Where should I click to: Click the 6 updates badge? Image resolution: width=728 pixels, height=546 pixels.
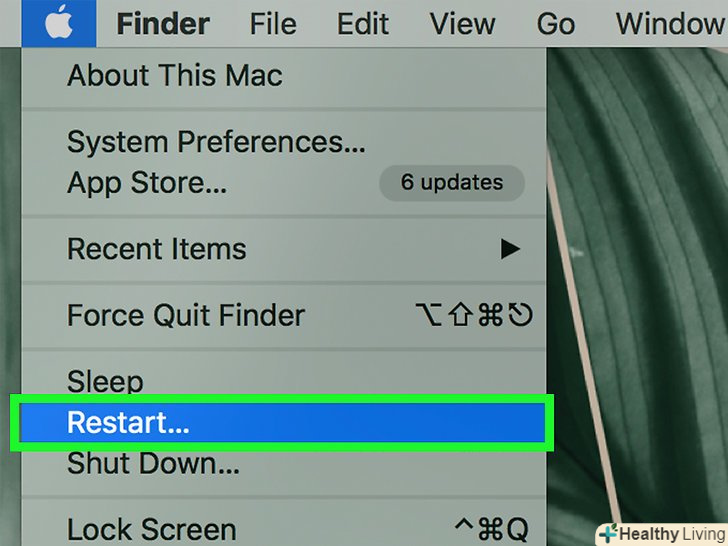451,183
